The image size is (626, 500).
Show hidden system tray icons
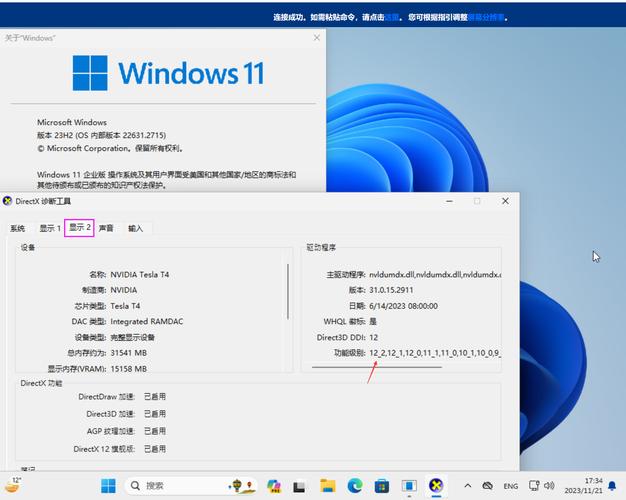pyautogui.click(x=468, y=486)
